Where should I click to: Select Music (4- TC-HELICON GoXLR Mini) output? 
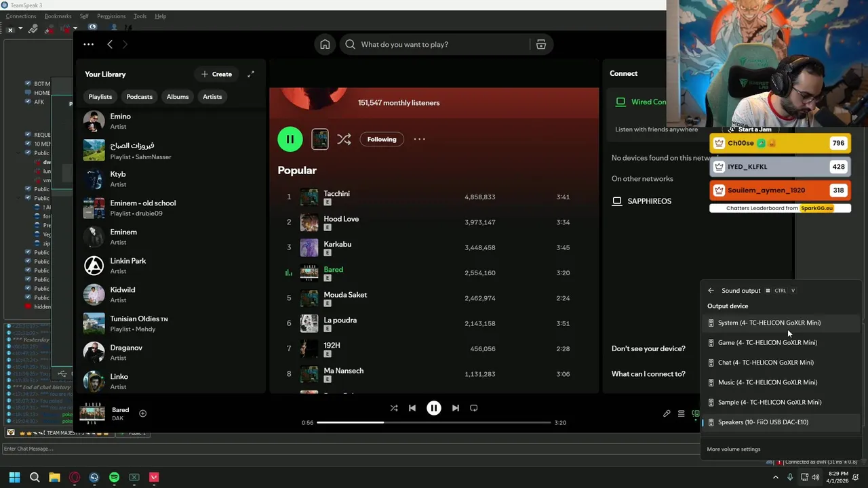coord(780,382)
